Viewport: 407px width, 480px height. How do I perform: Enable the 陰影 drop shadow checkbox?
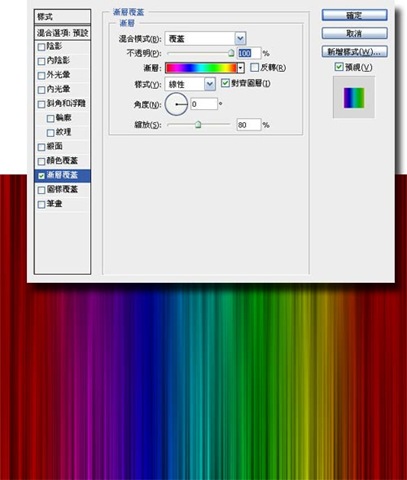tap(41, 47)
